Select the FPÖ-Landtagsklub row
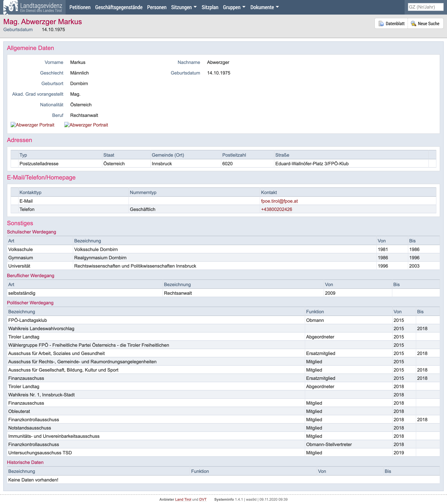The height and width of the screenshot is (504, 447). point(223,320)
